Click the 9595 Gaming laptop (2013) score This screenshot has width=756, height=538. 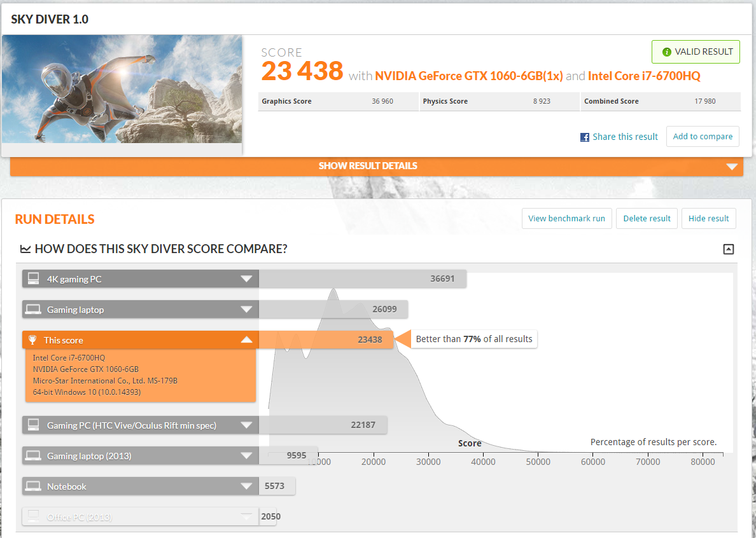click(297, 455)
